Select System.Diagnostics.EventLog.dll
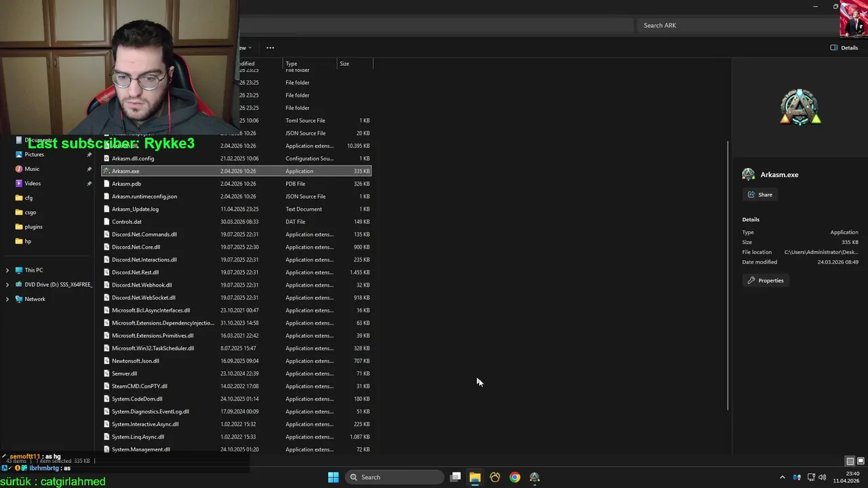The image size is (868, 488). coord(151,411)
